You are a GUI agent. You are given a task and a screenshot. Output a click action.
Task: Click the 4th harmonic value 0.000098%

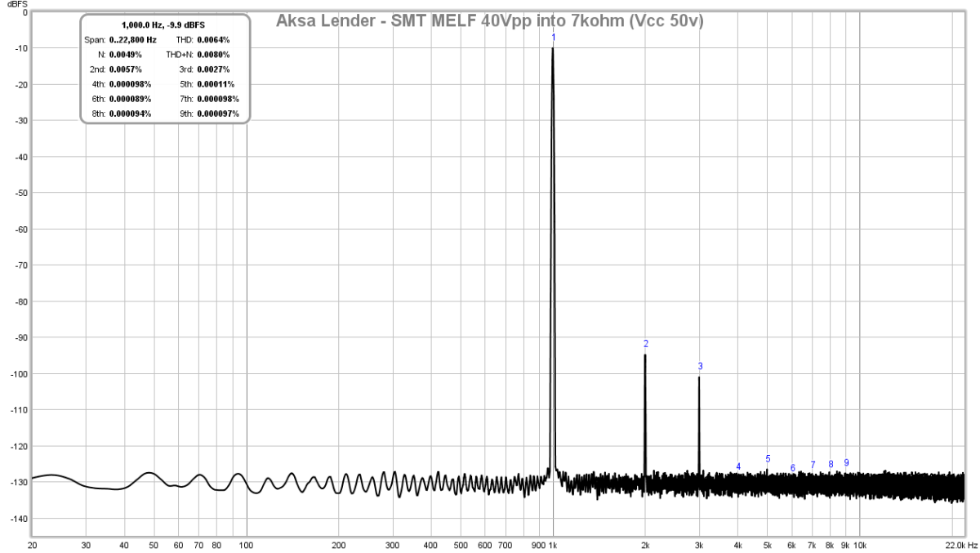click(x=130, y=84)
